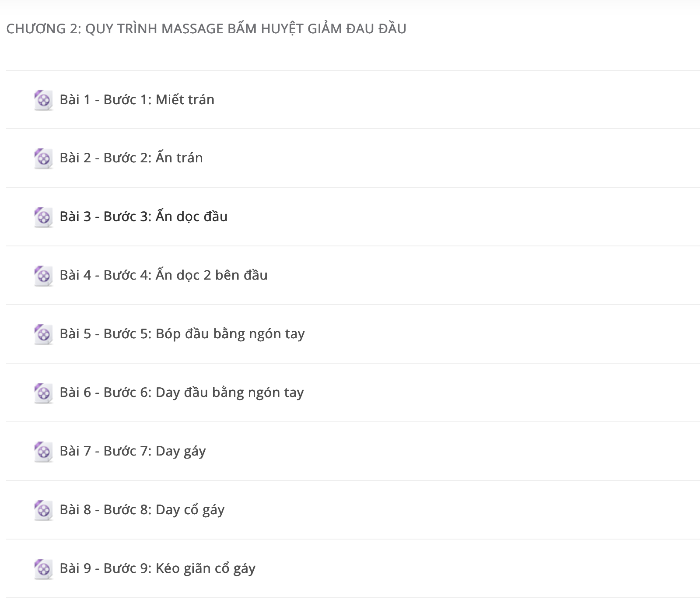
Task: Click the video icon beside Bài 9
Action: [x=43, y=569]
